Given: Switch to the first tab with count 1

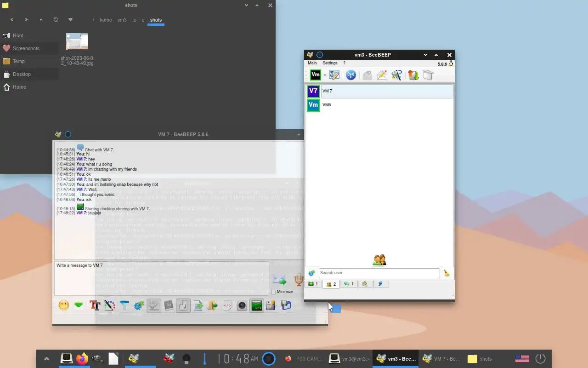Looking at the screenshot, I should (x=313, y=284).
